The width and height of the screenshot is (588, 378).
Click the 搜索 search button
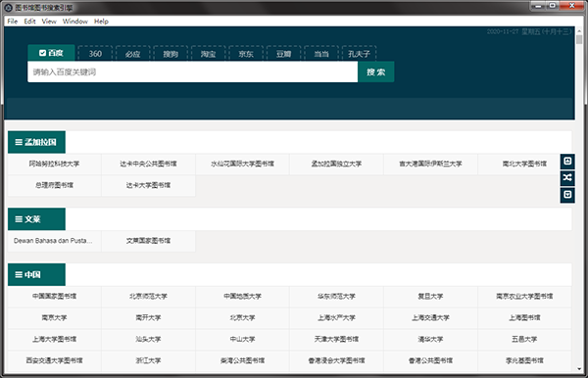(375, 71)
